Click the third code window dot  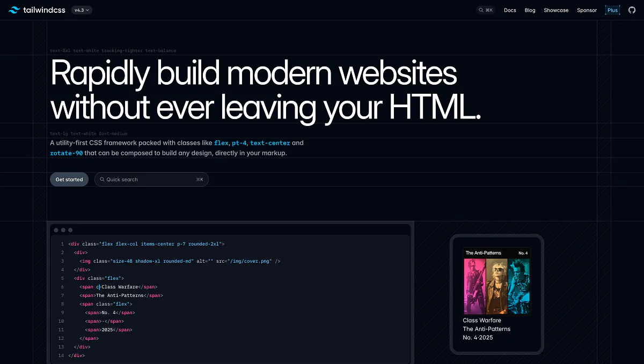70,230
